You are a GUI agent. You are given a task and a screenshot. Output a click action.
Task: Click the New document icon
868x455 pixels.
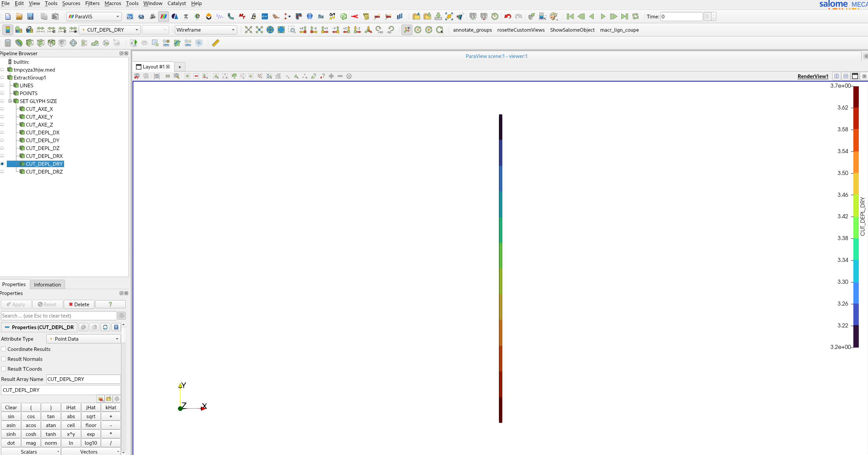pos(8,16)
